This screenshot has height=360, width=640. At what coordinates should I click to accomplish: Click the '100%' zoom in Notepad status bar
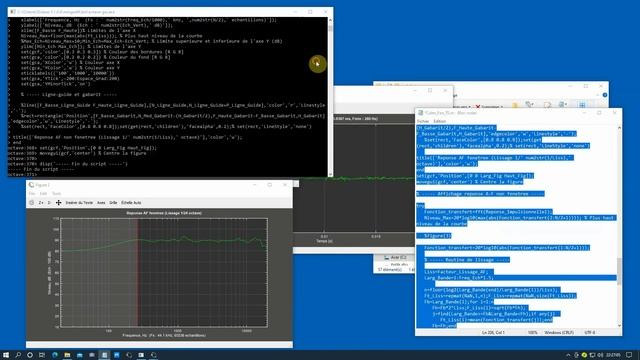pos(532,333)
